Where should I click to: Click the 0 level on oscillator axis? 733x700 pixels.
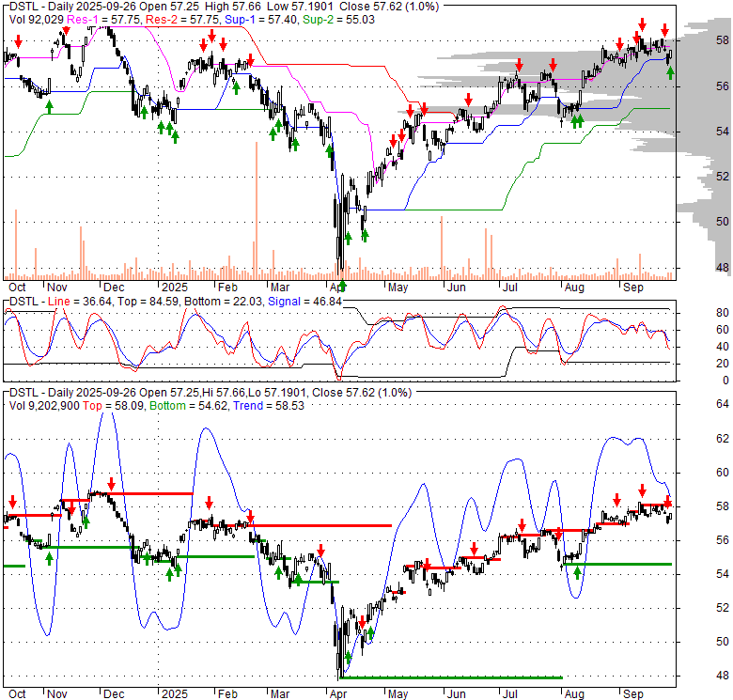[725, 381]
